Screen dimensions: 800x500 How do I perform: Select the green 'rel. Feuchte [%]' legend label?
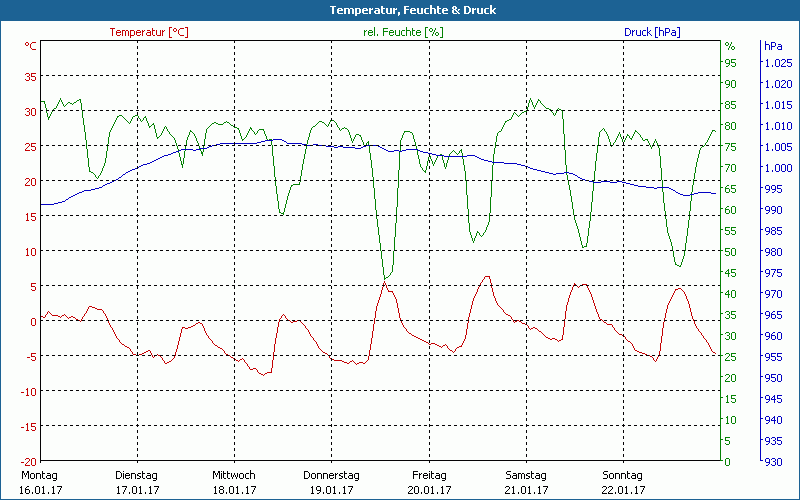click(403, 32)
